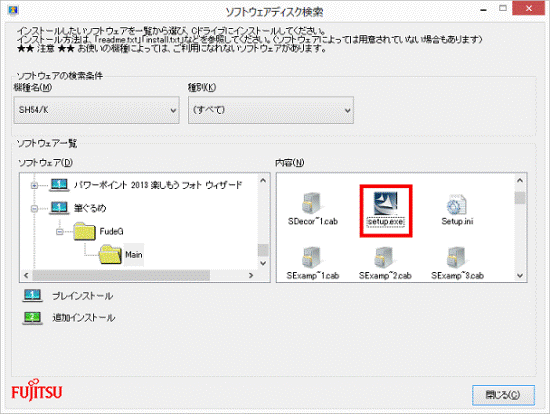
Task: Expand the パワーポイント 2013 tree node
Action: pyautogui.click(x=34, y=185)
